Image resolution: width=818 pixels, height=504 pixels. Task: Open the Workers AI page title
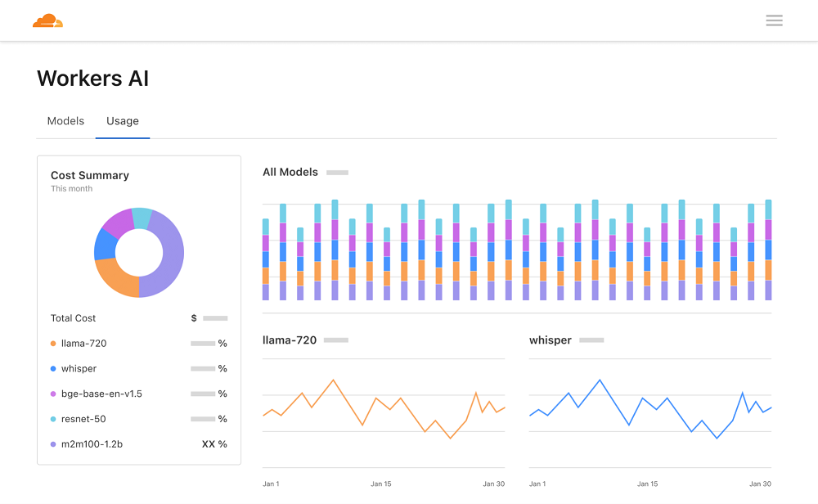92,78
